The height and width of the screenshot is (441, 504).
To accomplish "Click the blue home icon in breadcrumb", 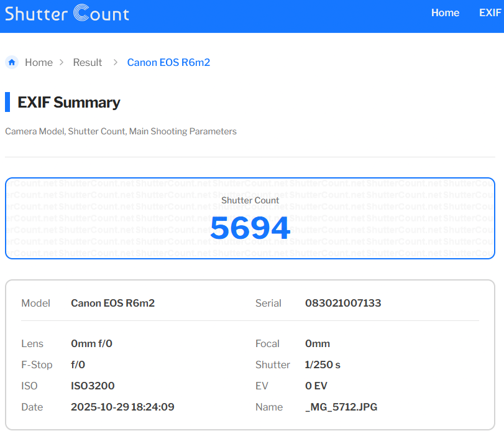I will coord(12,62).
